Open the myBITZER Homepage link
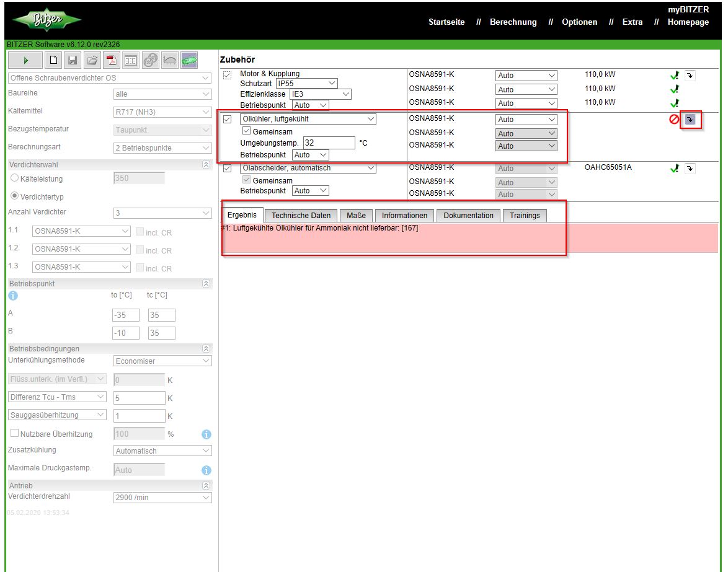728x572 pixels. coord(688,22)
